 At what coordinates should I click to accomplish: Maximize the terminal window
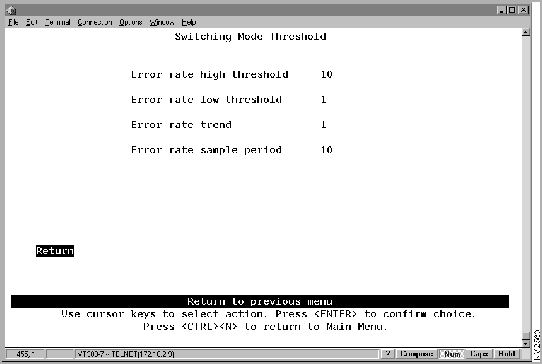click(513, 10)
